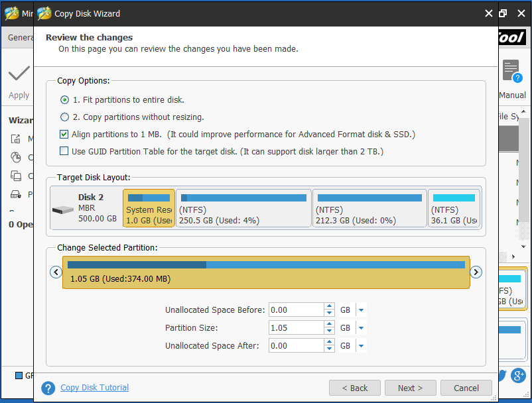Click Copy Partition wizard icon in sidebar
The height and width of the screenshot is (403, 532).
point(16,157)
